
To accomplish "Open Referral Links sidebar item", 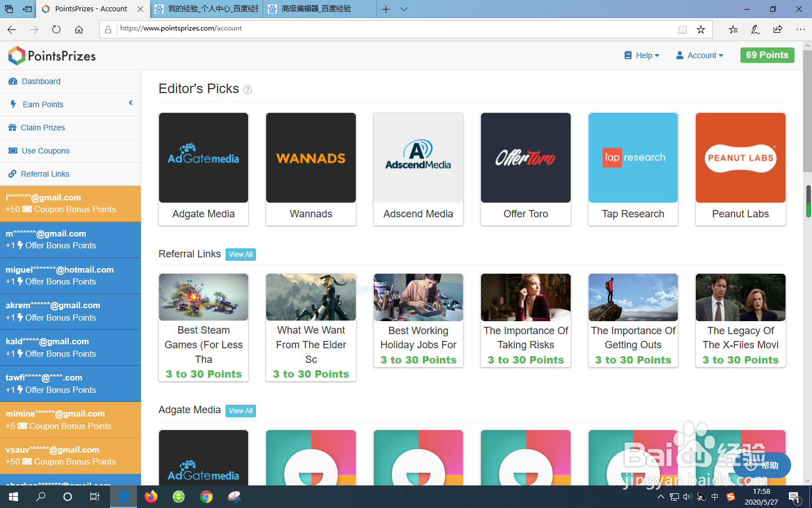I will click(x=70, y=174).
